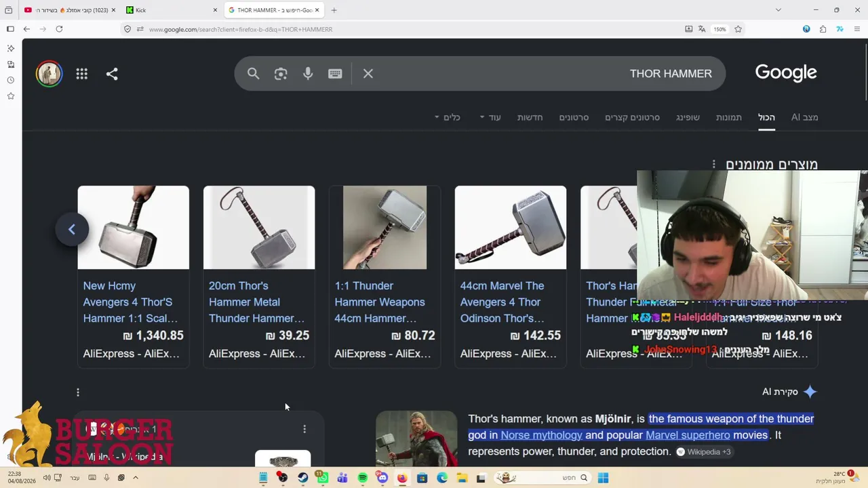Viewport: 868px width, 488px height.
Task: Click the magnifier search icon in Google's search box
Action: coord(253,73)
